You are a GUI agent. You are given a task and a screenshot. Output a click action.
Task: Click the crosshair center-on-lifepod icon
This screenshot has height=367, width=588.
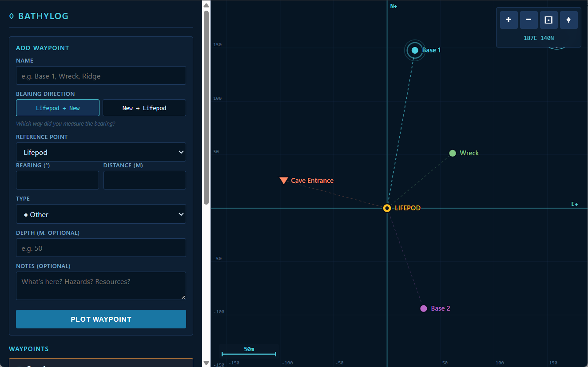(568, 20)
